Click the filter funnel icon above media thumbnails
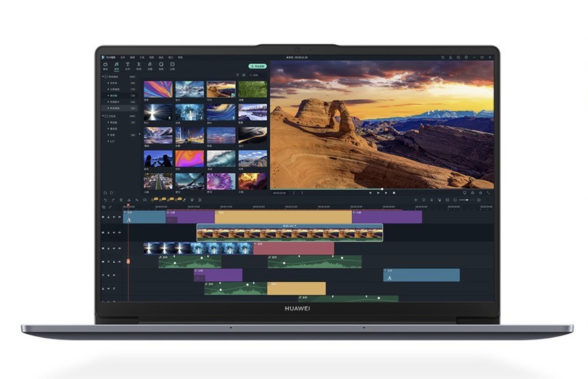This screenshot has height=379, width=588. click(x=237, y=75)
